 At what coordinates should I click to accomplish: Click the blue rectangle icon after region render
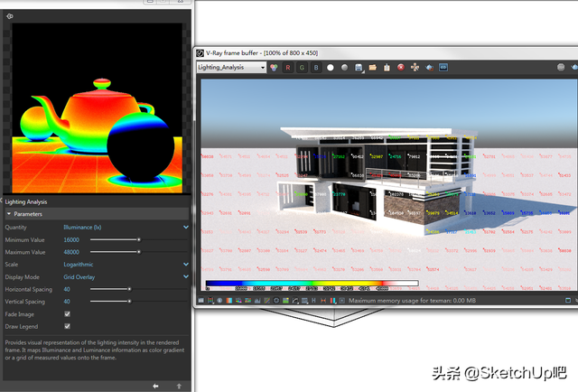pyautogui.click(x=443, y=68)
